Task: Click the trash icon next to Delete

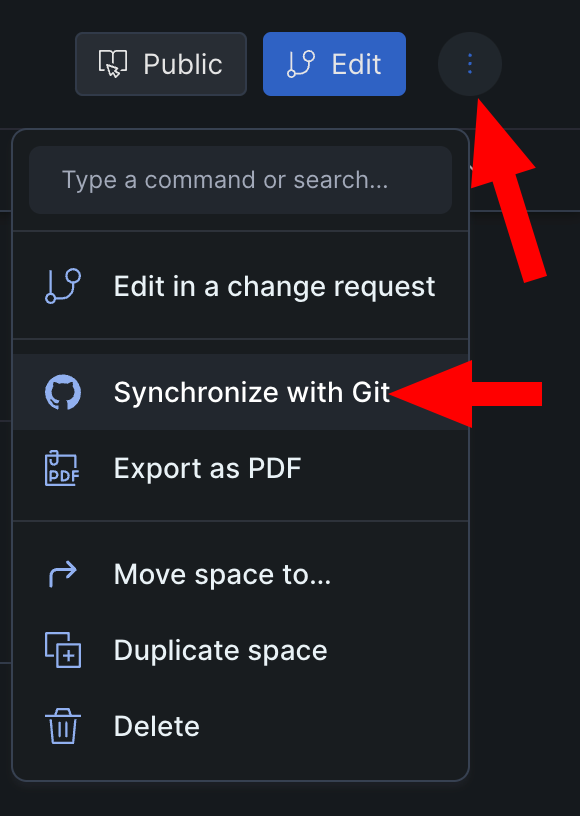Action: [x=61, y=726]
